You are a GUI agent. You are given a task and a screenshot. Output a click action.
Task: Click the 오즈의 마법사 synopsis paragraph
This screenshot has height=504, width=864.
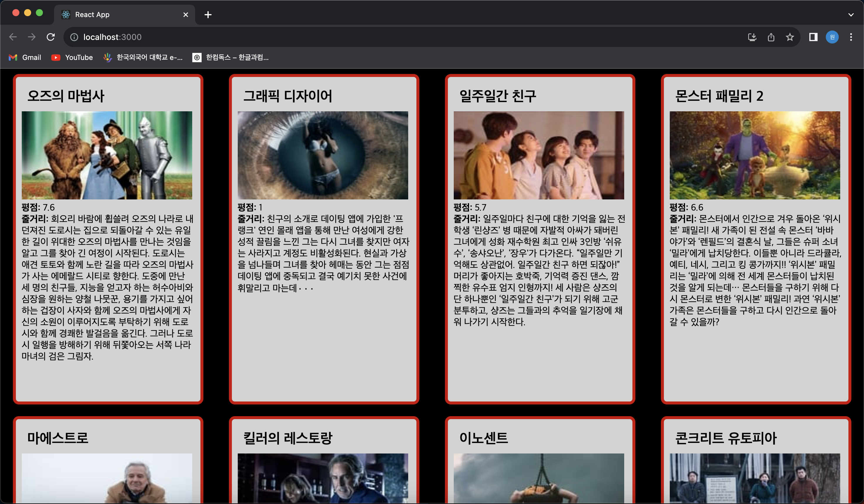(108, 288)
